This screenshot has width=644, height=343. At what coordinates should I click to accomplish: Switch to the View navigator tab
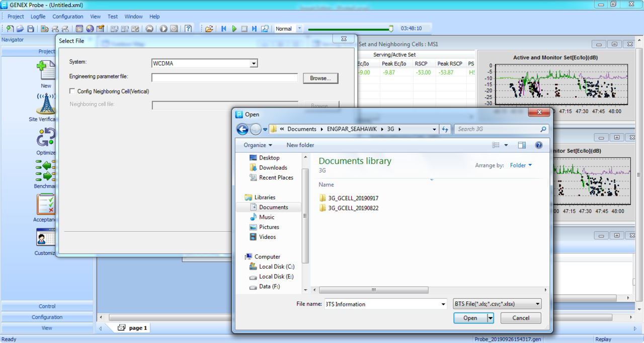click(x=47, y=328)
